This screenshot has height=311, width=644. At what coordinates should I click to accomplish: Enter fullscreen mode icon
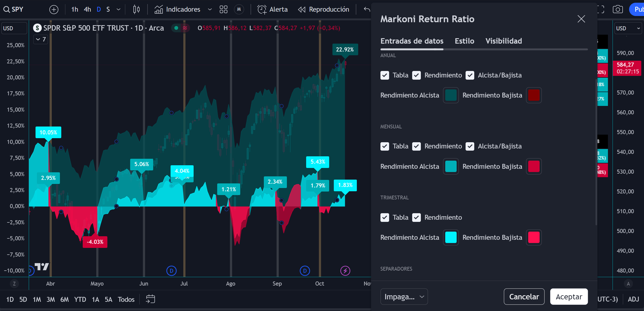tap(600, 9)
